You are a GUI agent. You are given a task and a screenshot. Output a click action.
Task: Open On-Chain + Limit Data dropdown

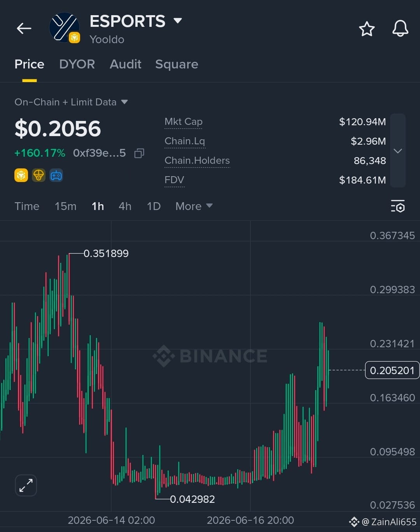pos(71,102)
